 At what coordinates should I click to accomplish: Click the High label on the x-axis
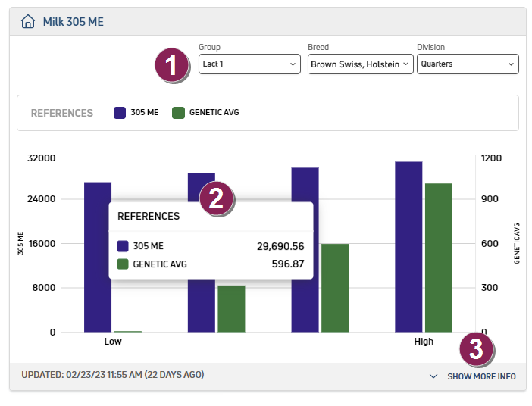424,342
